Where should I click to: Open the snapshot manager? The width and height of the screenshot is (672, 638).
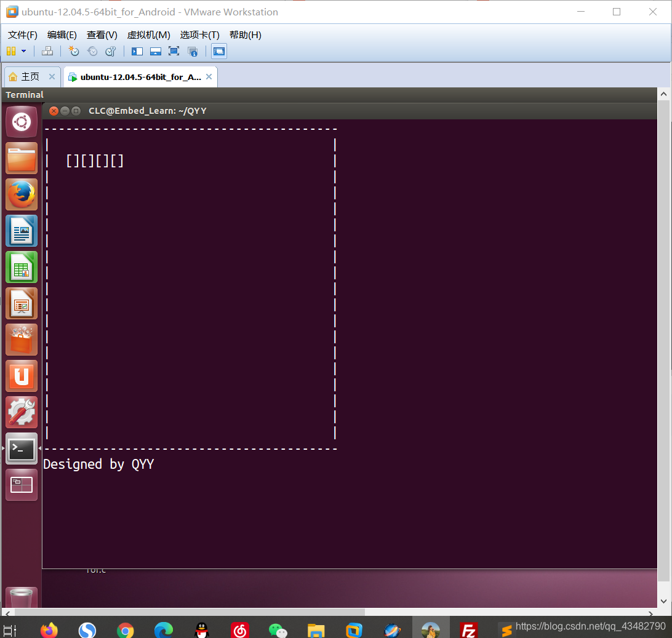pos(111,52)
